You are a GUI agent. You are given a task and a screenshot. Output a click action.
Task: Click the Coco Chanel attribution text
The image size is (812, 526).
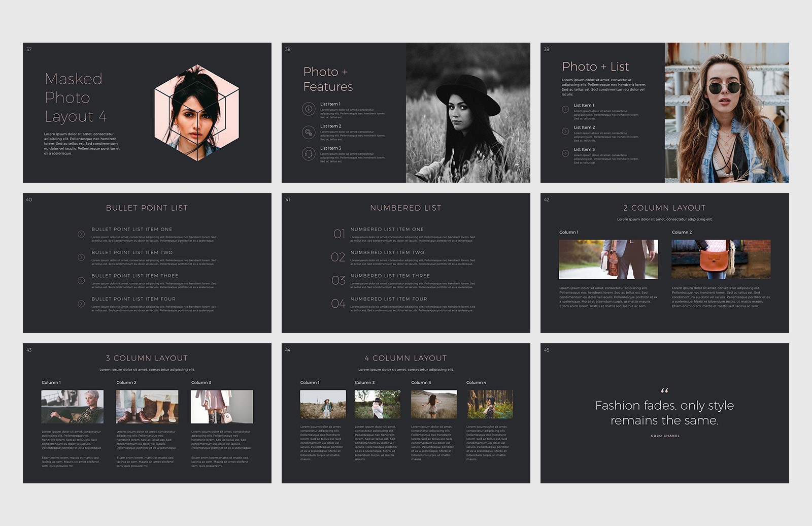click(x=665, y=436)
